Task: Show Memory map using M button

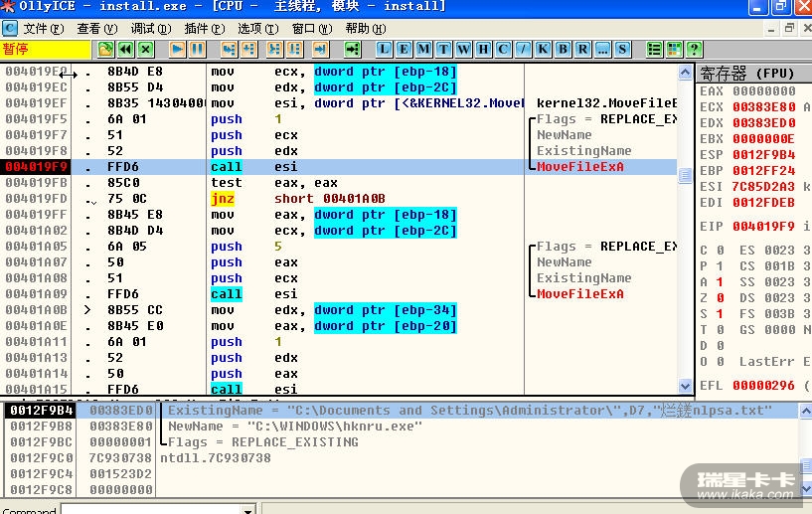Action: click(424, 49)
